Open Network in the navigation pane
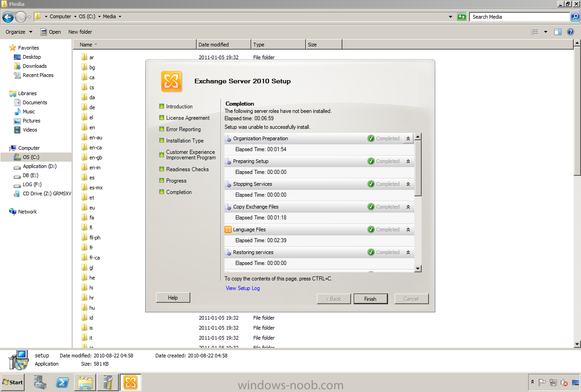This screenshot has width=581, height=392. coord(23,212)
